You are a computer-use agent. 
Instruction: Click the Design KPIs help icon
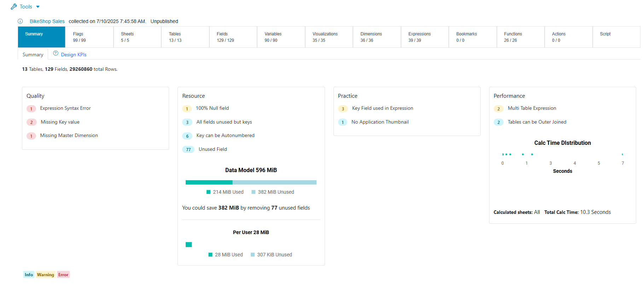point(56,53)
